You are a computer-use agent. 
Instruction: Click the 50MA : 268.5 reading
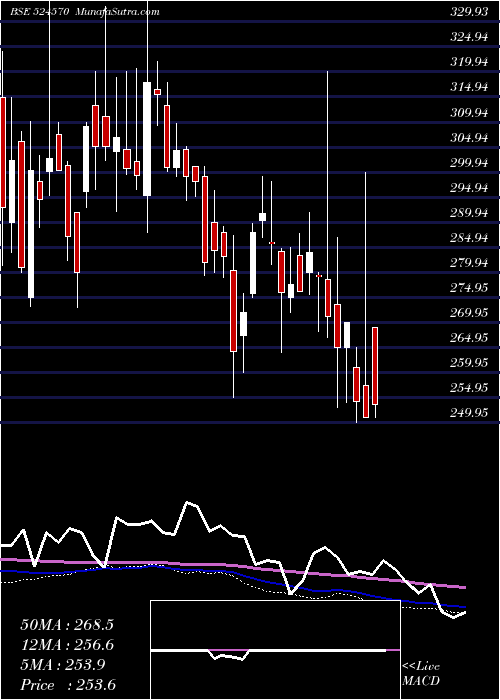[x=67, y=625]
